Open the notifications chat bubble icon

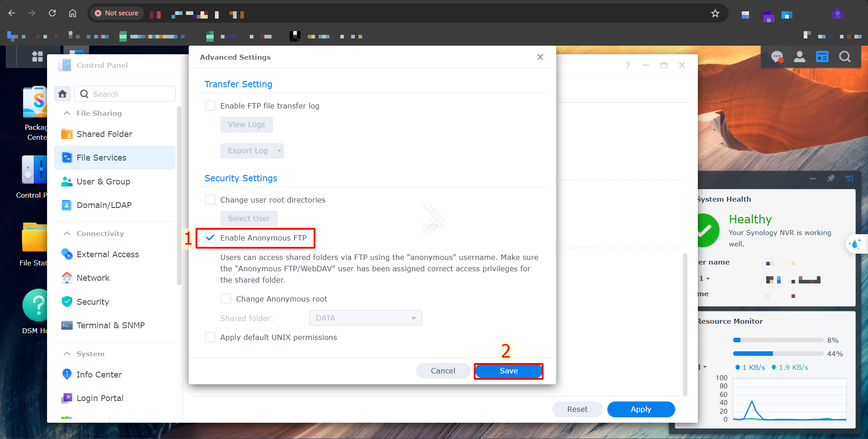coord(777,57)
